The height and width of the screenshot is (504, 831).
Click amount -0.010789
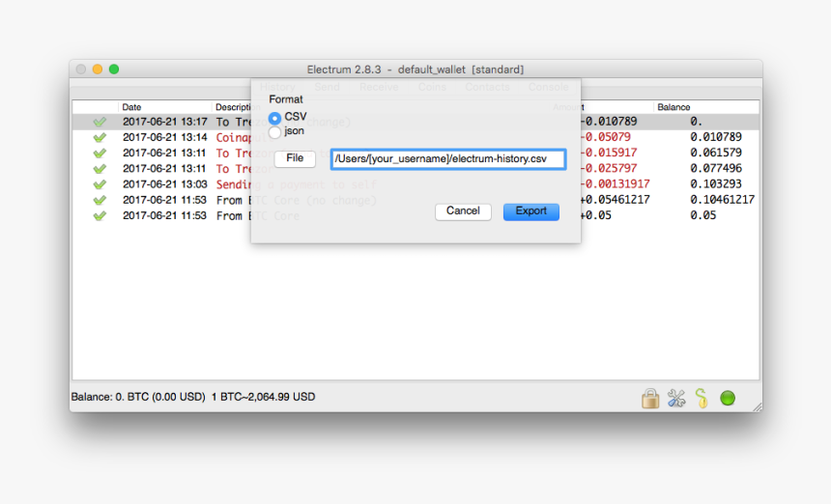[x=608, y=122]
